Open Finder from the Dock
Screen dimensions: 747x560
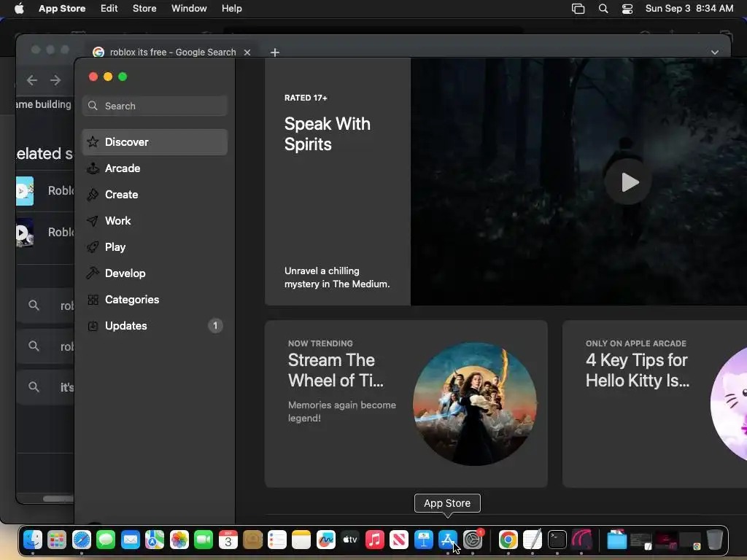click(x=32, y=540)
